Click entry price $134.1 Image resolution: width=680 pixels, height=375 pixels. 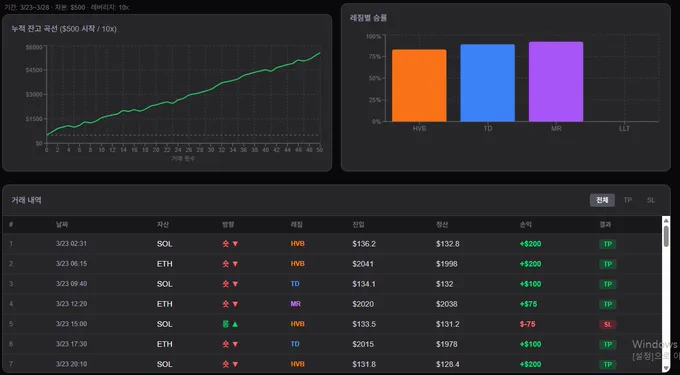point(364,284)
